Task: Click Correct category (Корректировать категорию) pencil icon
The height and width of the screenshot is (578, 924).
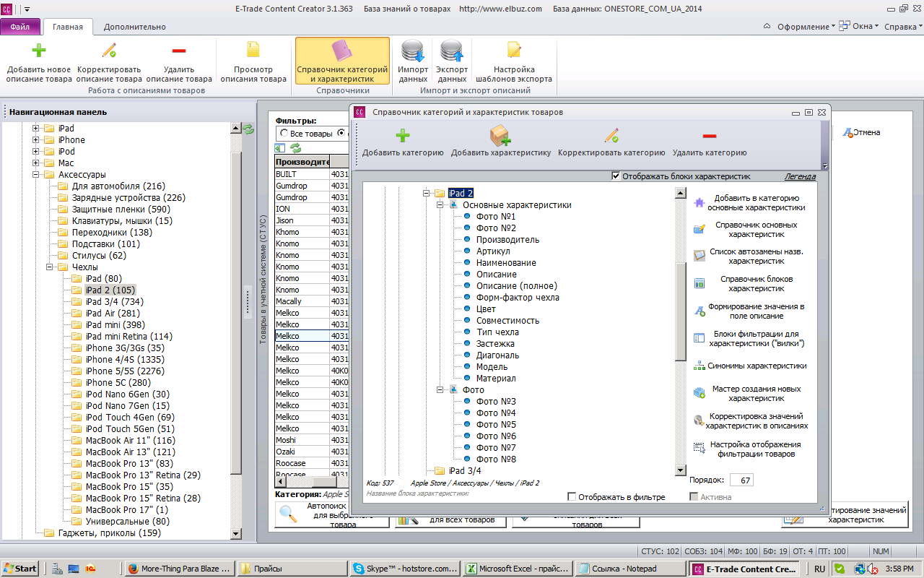Action: pyautogui.click(x=611, y=135)
